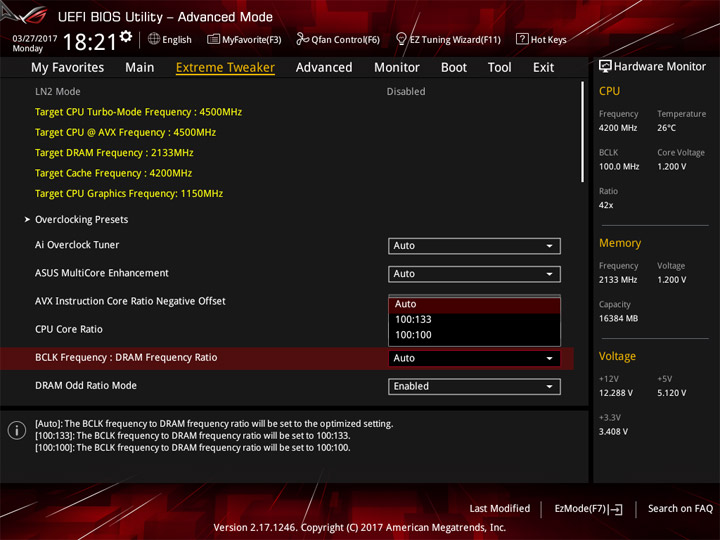Go to the Exit tab

click(543, 68)
